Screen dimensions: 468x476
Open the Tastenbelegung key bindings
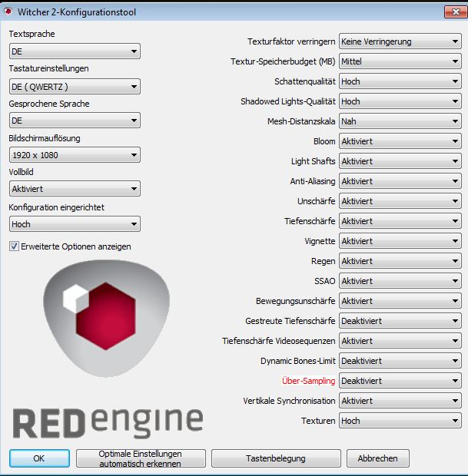[x=276, y=458]
